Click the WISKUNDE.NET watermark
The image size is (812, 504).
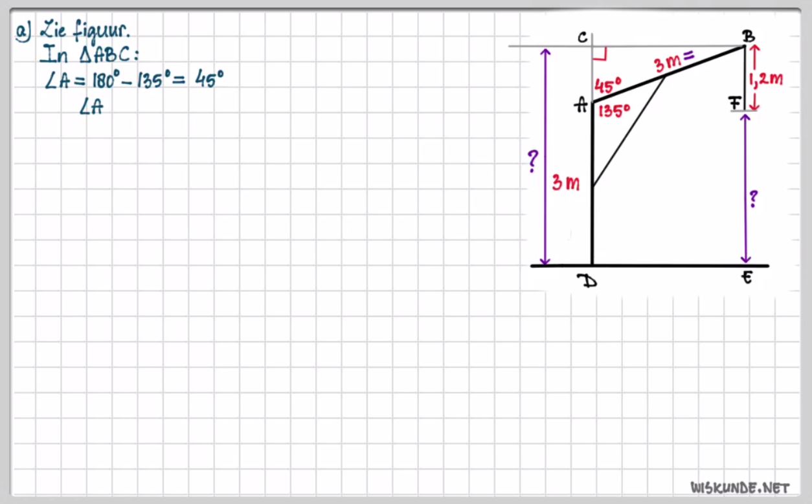740,487
